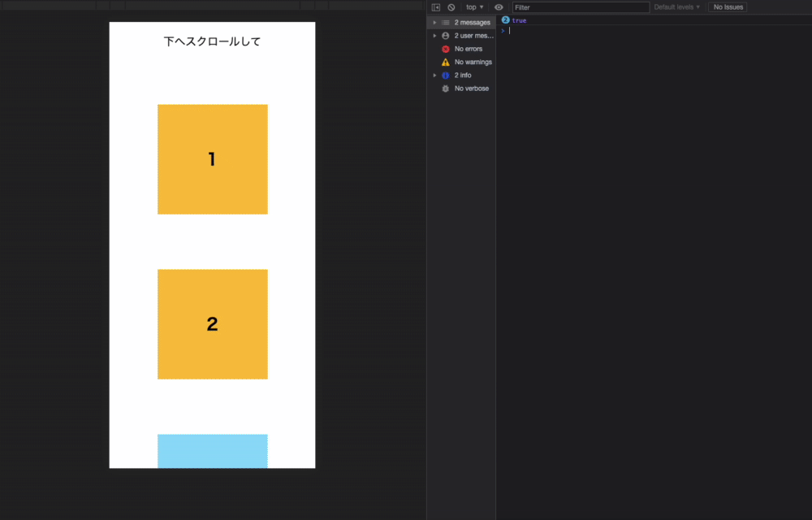Screen dimensions: 812x520
Task: Click the user messages person icon
Action: click(x=445, y=36)
